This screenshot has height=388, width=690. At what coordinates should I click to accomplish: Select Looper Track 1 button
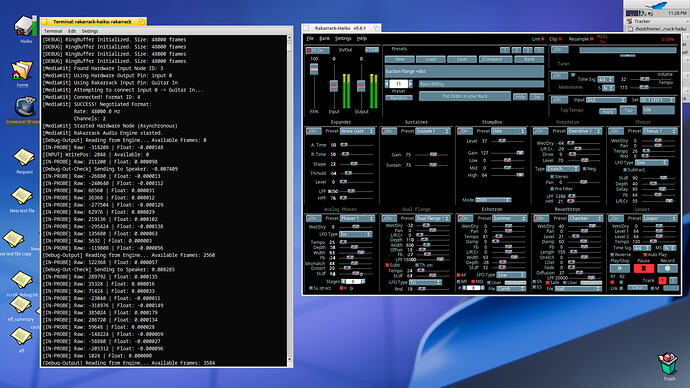[x=662, y=280]
